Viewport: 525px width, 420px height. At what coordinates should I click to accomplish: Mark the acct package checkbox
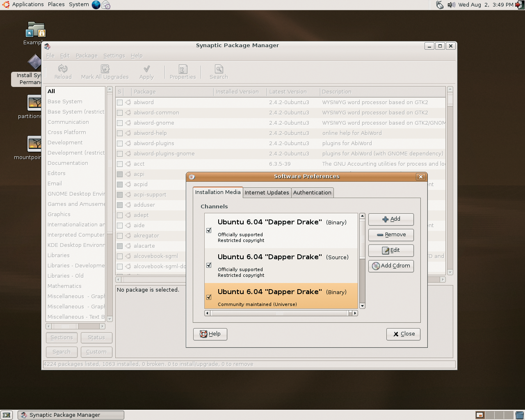pos(120,164)
